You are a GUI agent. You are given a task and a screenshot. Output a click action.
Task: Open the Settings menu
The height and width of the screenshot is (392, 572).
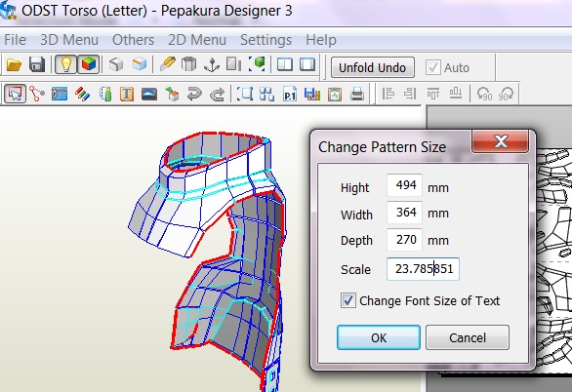[266, 40]
